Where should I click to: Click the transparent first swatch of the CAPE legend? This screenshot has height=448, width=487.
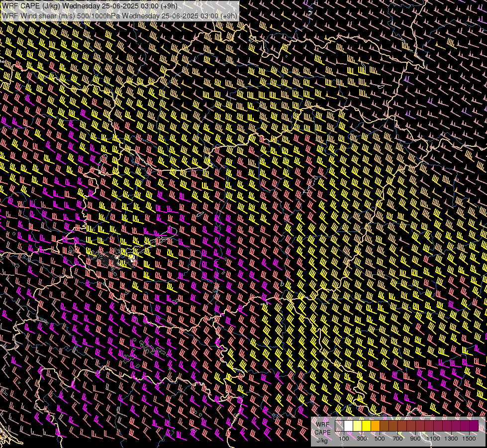339,426
